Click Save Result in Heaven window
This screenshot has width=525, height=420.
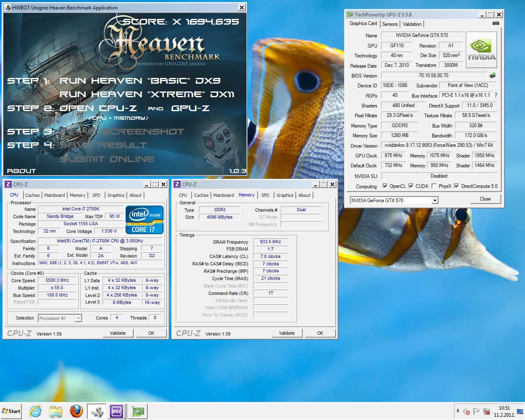103,145
